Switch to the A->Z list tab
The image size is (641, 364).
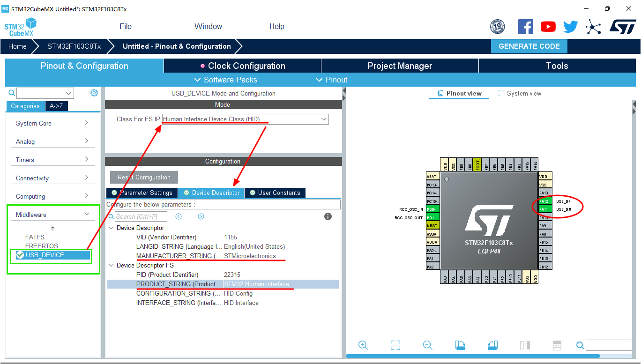click(57, 106)
